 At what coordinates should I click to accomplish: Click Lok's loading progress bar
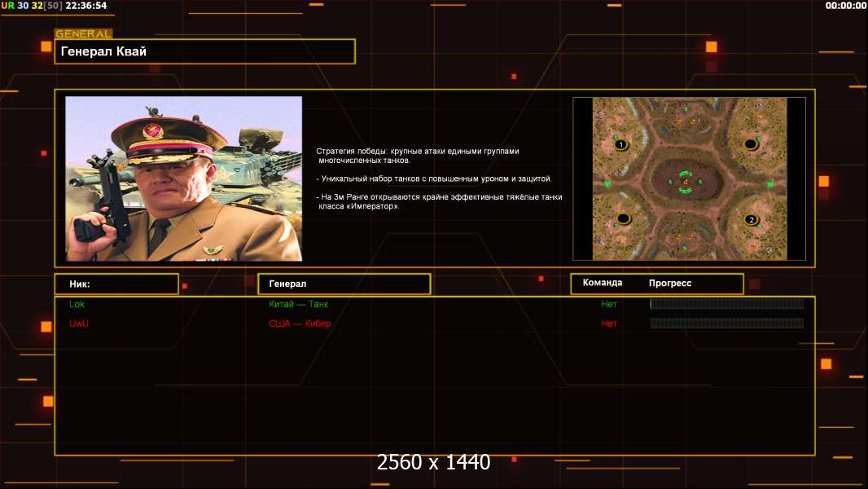tap(726, 304)
